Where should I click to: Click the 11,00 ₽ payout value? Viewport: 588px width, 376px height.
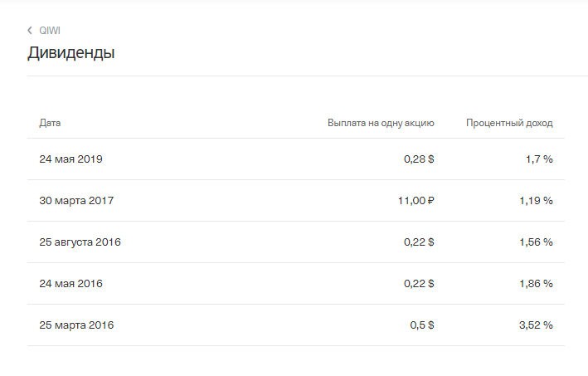point(415,200)
